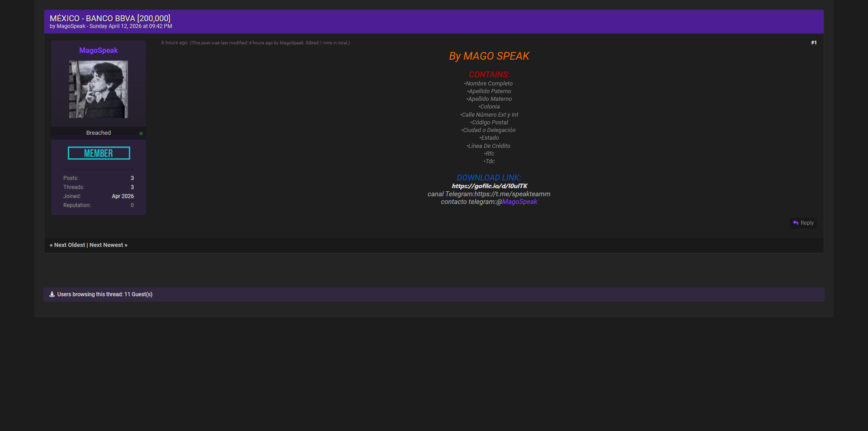Image resolution: width=868 pixels, height=431 pixels.
Task: Click the Threads count value
Action: pyautogui.click(x=132, y=187)
